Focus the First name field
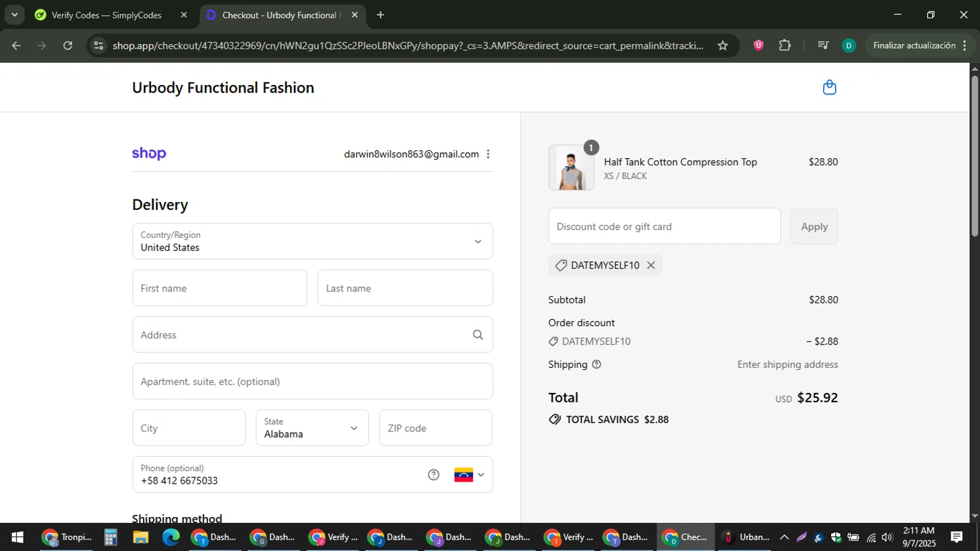Screen dimensions: 980x551 point(220,288)
